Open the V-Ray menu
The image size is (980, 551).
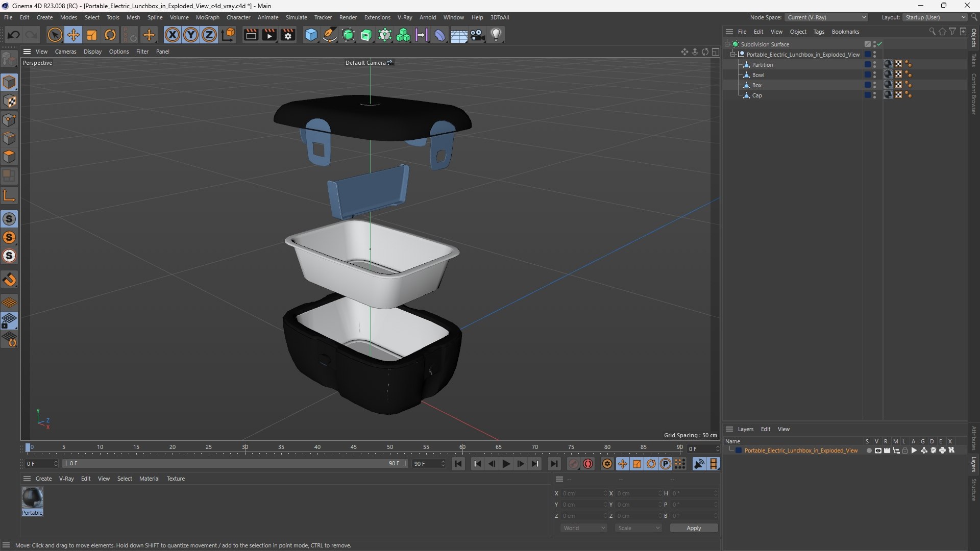[405, 17]
